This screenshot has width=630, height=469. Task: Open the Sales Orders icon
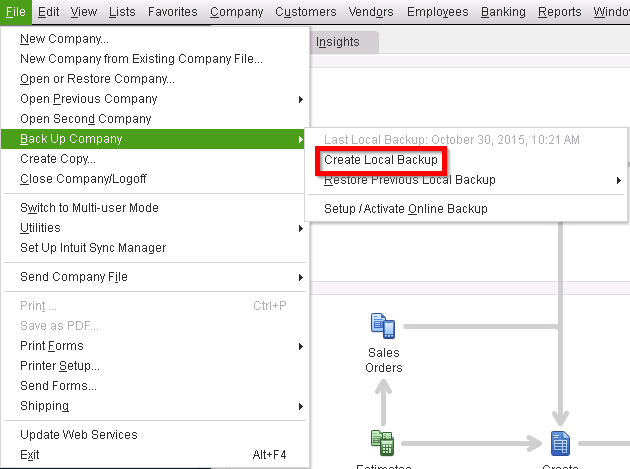(383, 326)
